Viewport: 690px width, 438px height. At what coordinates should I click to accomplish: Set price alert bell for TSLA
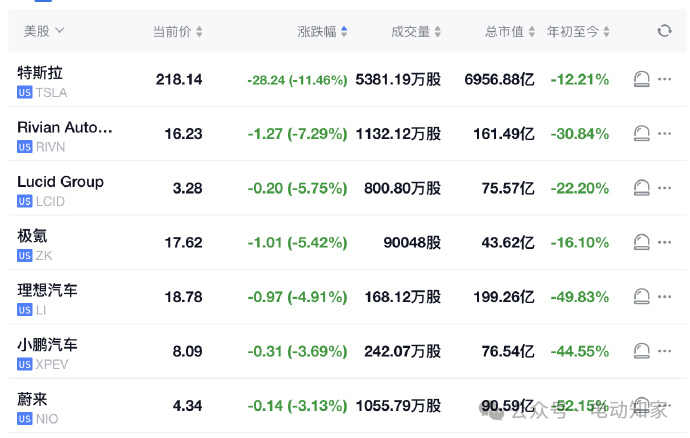coord(642,79)
